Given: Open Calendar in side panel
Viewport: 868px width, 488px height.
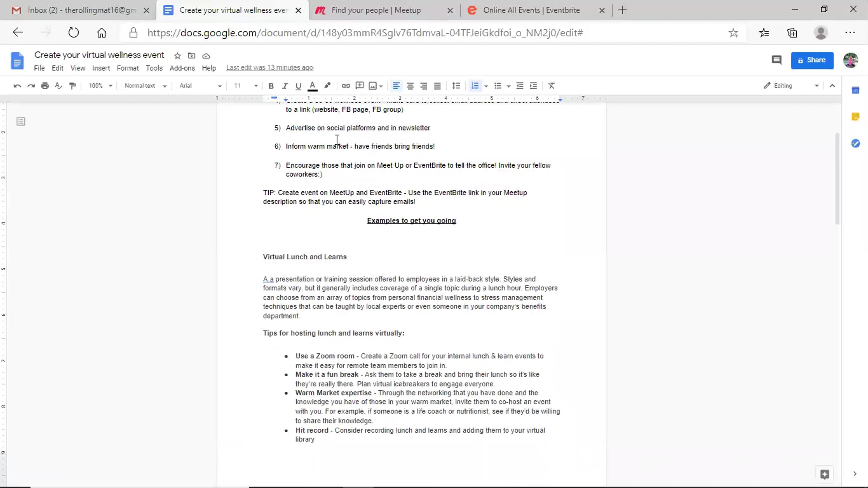Looking at the screenshot, I should [x=855, y=90].
